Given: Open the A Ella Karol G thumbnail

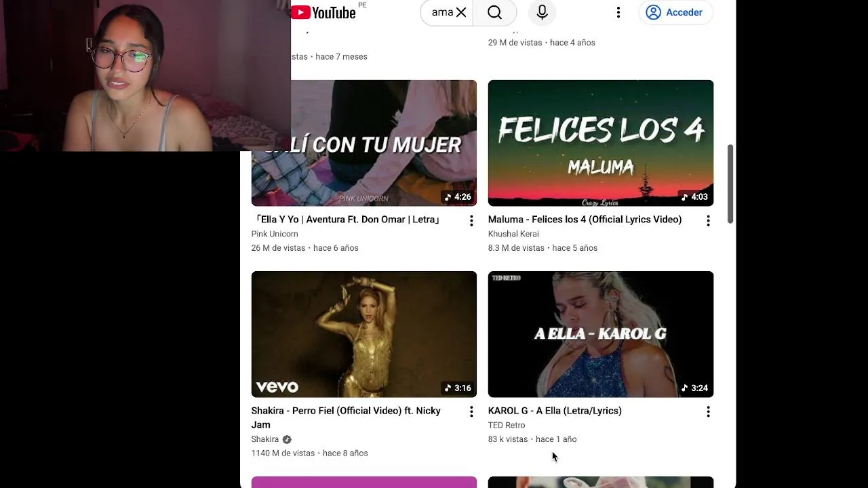Looking at the screenshot, I should (x=601, y=334).
